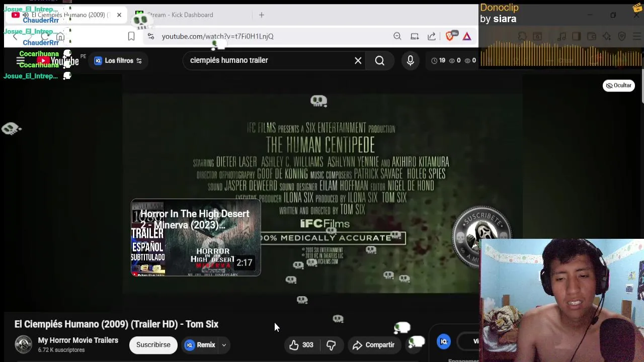The width and height of the screenshot is (644, 362).
Task: Reload the current page
Action: coord(45,36)
